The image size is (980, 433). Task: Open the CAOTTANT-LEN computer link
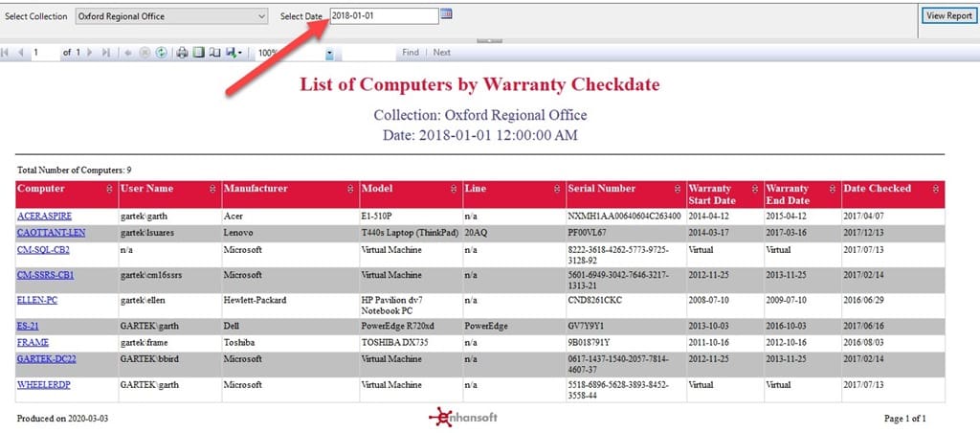coord(52,233)
